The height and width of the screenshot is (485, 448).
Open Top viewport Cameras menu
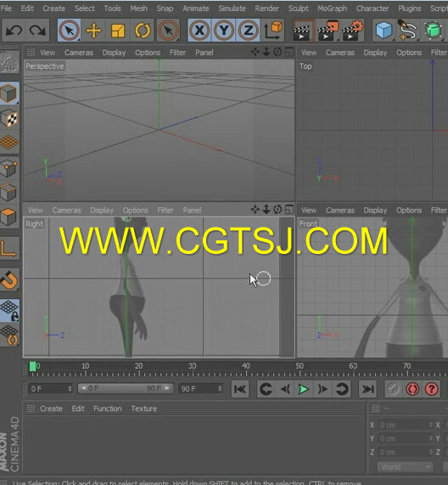[x=340, y=53]
